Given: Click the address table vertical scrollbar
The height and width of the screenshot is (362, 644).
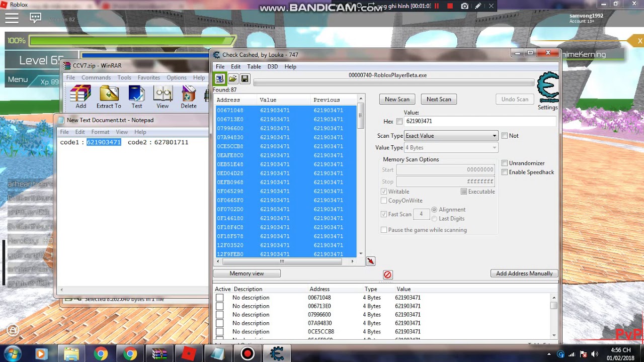Looking at the screenshot, I should click(x=554, y=315).
